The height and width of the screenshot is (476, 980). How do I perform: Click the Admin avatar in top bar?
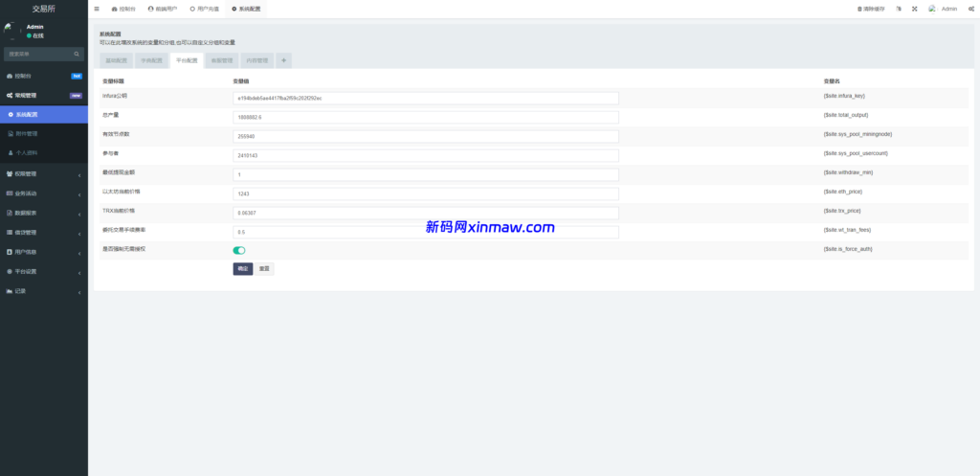click(933, 9)
